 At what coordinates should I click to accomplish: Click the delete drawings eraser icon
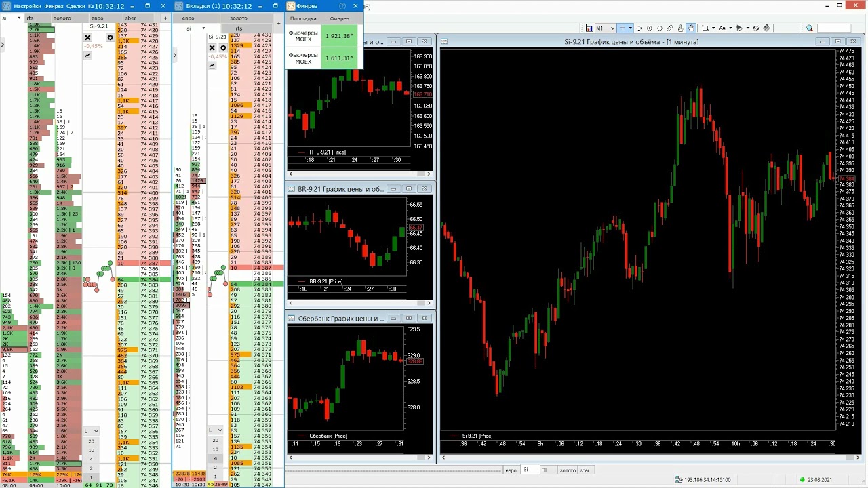pyautogui.click(x=767, y=28)
